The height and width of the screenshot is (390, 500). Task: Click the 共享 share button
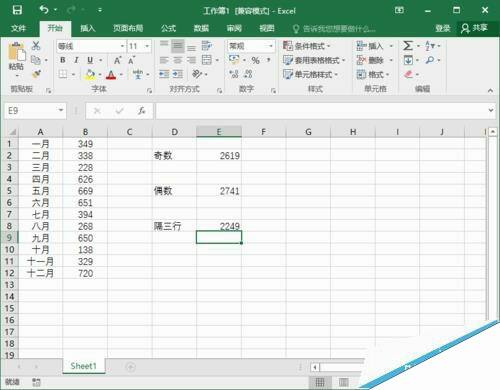[x=475, y=28]
